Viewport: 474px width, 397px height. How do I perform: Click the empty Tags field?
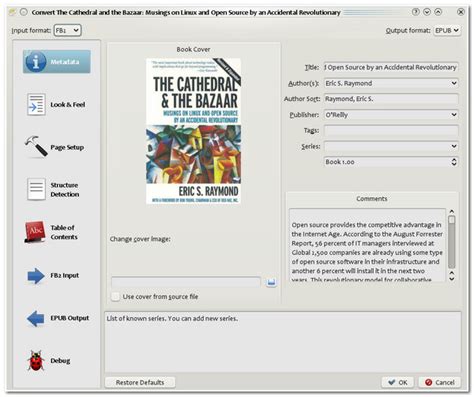pyautogui.click(x=391, y=130)
